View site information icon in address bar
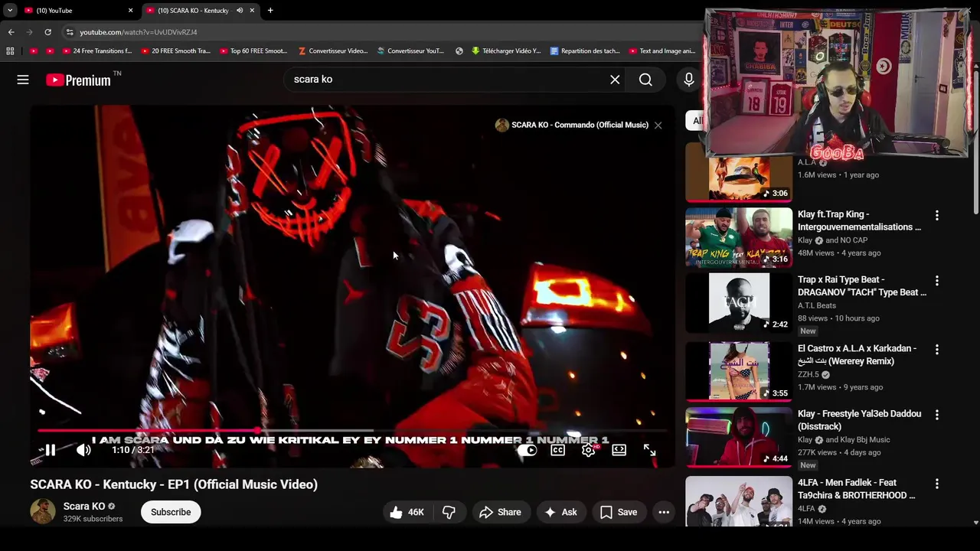Screen dimensions: 980x551 coord(70,32)
